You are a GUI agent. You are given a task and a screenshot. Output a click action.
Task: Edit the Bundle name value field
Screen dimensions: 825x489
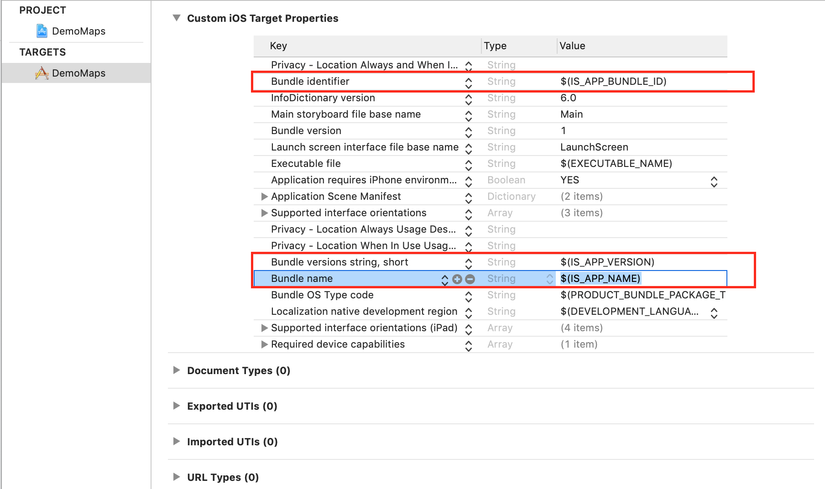pos(640,279)
